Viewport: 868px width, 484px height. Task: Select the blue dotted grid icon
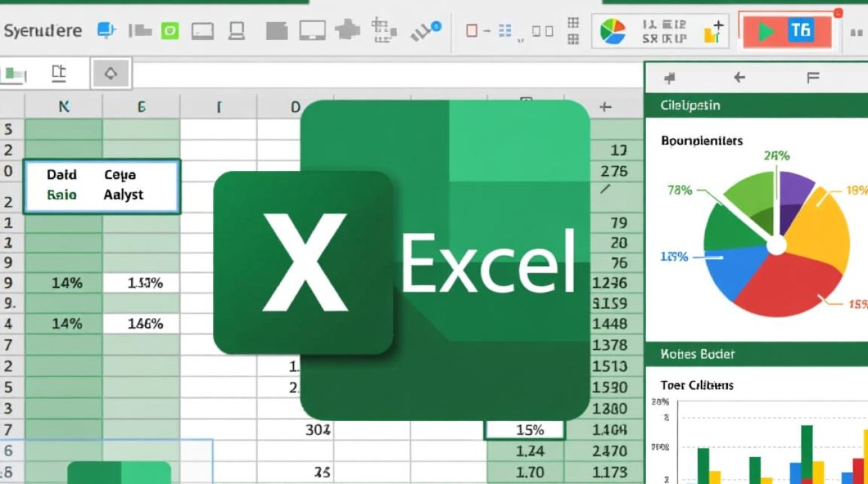point(506,30)
